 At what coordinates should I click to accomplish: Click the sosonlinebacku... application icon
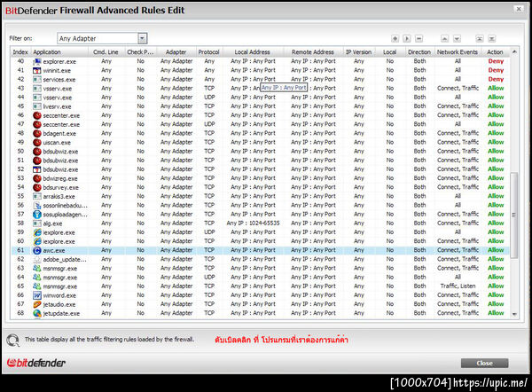pyautogui.click(x=37, y=206)
